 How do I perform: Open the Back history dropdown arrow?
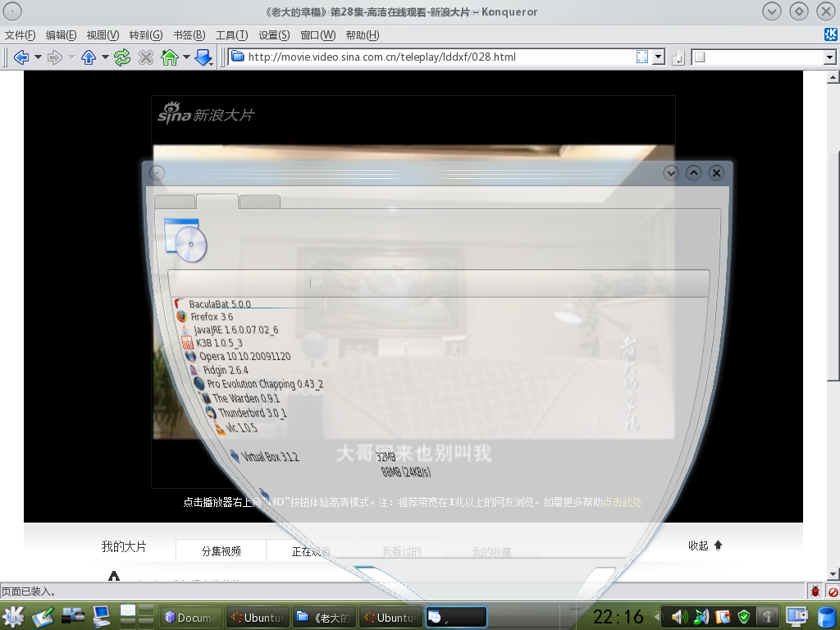coord(38,57)
